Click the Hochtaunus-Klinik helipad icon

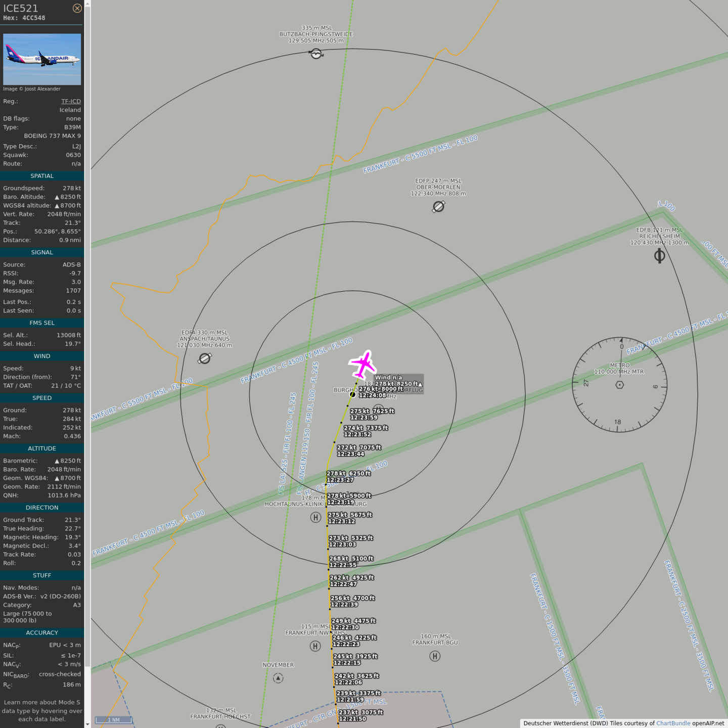point(315,517)
